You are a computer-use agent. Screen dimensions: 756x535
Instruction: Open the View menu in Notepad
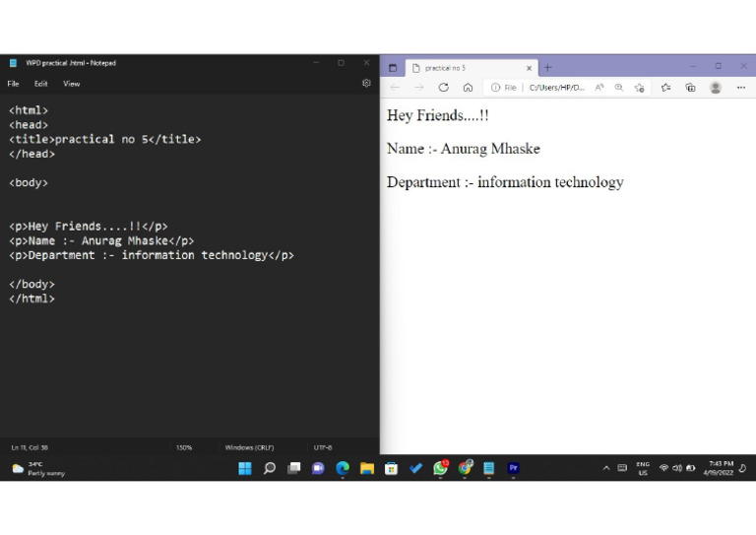coord(72,84)
